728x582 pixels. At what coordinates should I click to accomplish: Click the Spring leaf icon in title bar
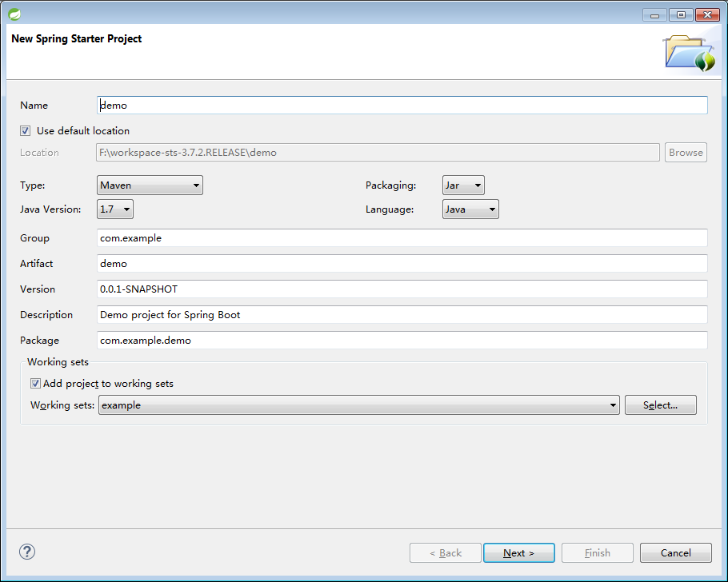14,14
